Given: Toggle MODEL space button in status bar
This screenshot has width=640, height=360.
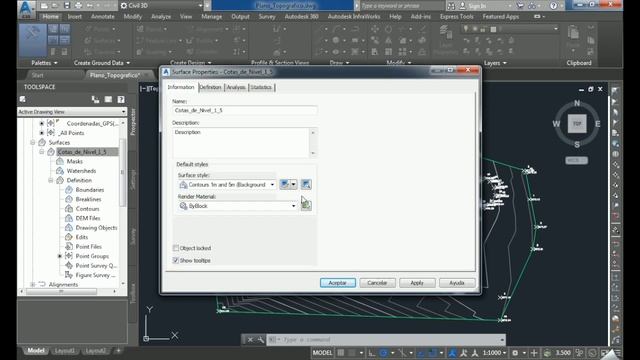Looking at the screenshot, I should (x=322, y=353).
